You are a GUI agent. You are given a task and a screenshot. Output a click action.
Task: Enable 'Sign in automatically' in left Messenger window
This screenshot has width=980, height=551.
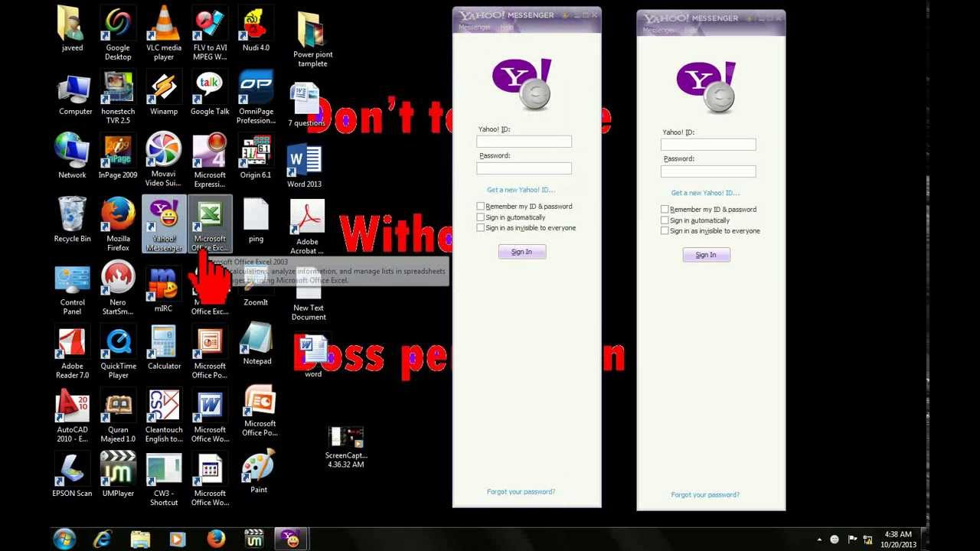pyautogui.click(x=481, y=217)
